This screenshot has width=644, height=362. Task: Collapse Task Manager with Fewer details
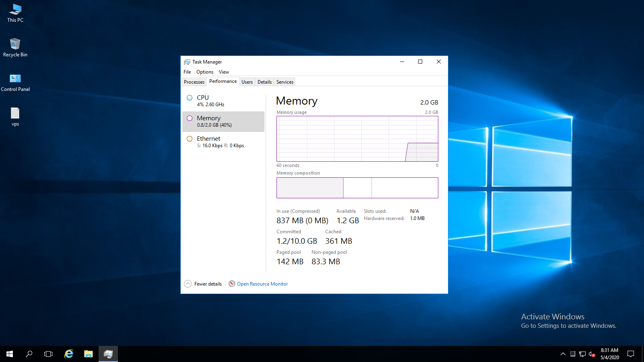(x=204, y=284)
